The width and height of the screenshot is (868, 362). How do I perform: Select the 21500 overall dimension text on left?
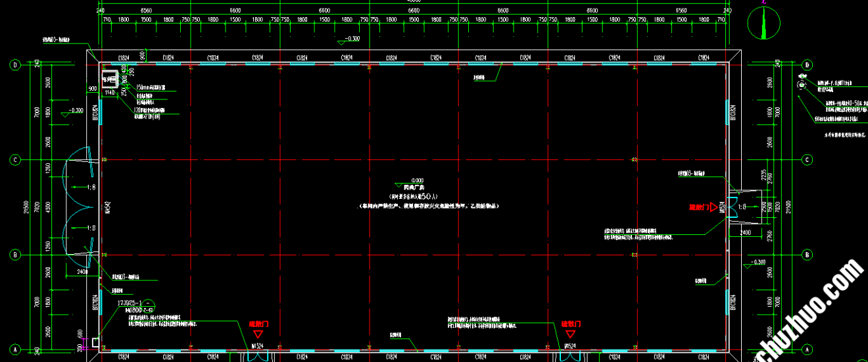(27, 207)
